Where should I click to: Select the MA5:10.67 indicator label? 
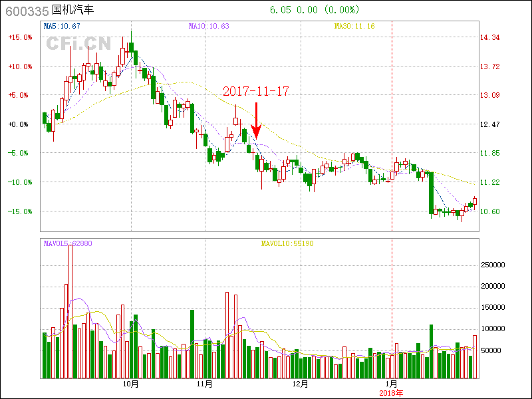(62, 26)
